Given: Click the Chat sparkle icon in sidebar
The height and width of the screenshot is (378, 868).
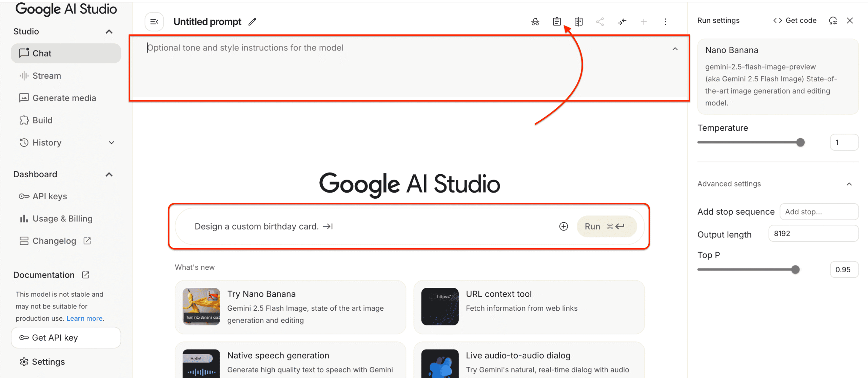Looking at the screenshot, I should pyautogui.click(x=24, y=53).
